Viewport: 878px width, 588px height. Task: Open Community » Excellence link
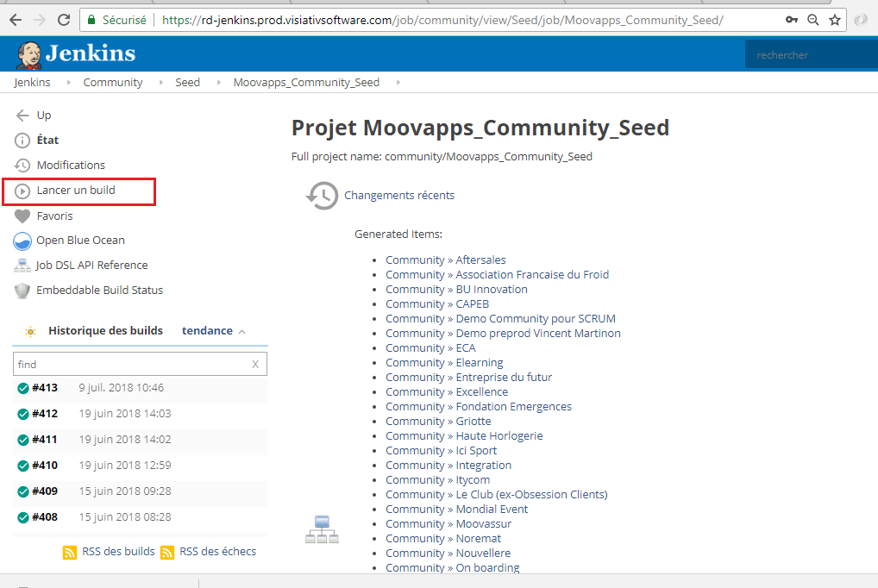pyautogui.click(x=447, y=392)
